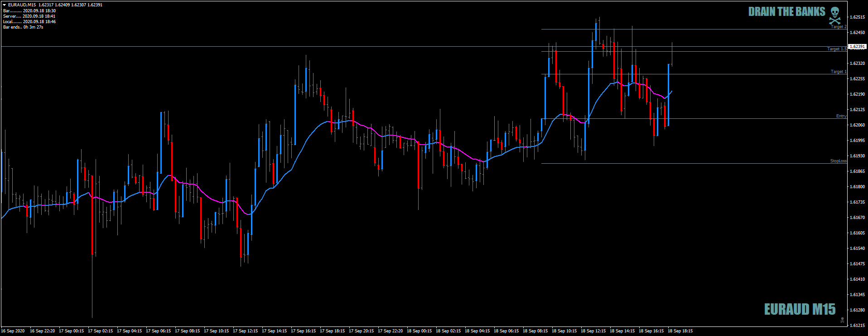868x336 pixels.
Task: Select the 'StopLoss' line label
Action: (839, 161)
